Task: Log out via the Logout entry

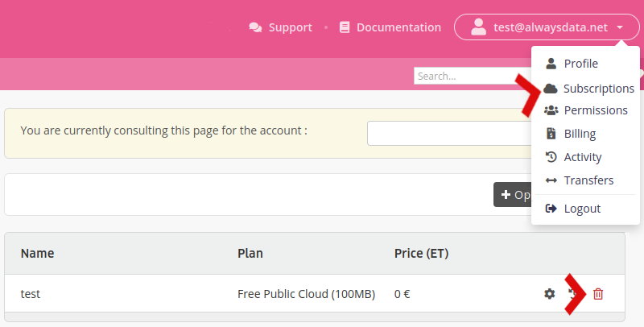Action: [582, 209]
